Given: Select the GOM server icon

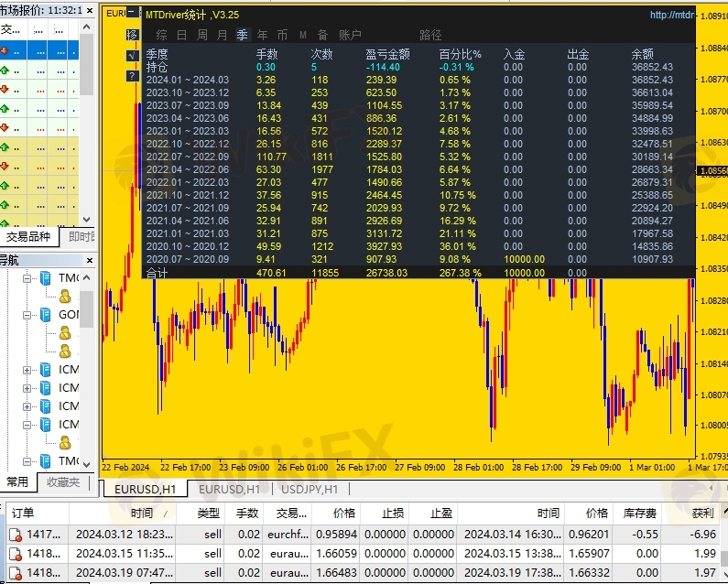Looking at the screenshot, I should pyautogui.click(x=46, y=315).
